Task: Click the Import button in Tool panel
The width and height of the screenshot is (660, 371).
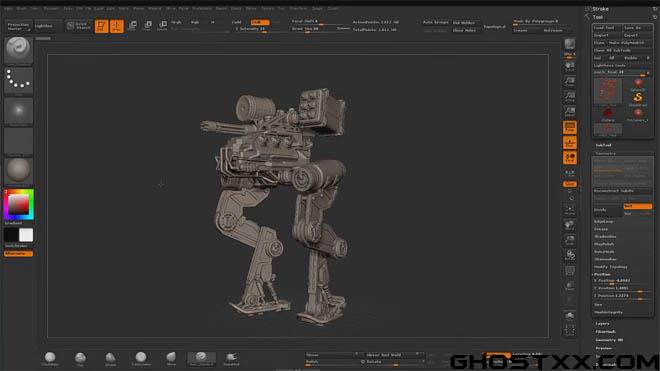Action: pos(607,35)
